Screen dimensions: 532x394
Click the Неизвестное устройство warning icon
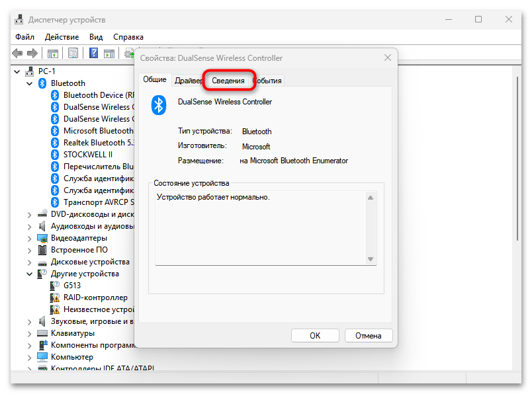pos(55,309)
